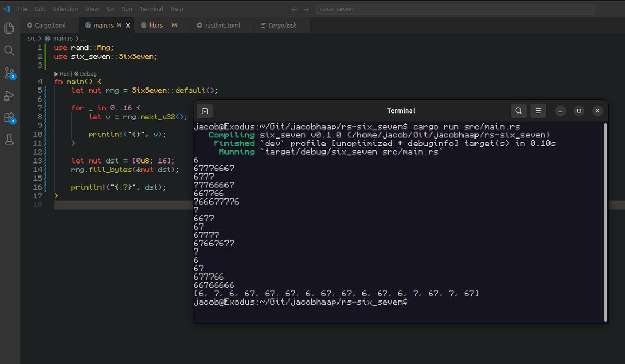
Task: Click the 'Running `target/debug/six_seven' line
Action: [x=331, y=152]
